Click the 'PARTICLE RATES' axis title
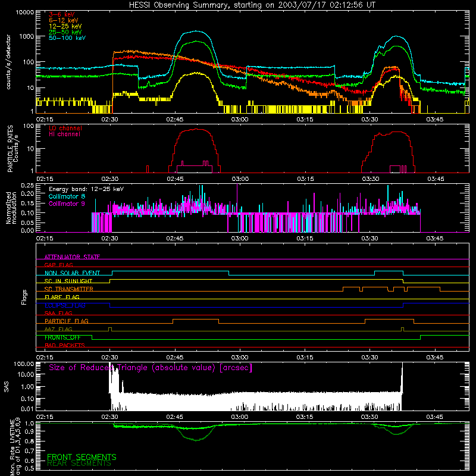Viewport: 476px width, 476px height. point(10,148)
